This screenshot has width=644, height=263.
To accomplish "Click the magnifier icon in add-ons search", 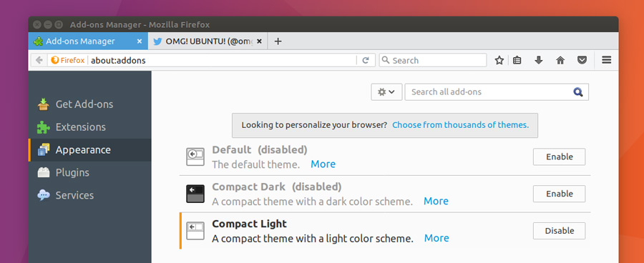I will click(x=578, y=92).
